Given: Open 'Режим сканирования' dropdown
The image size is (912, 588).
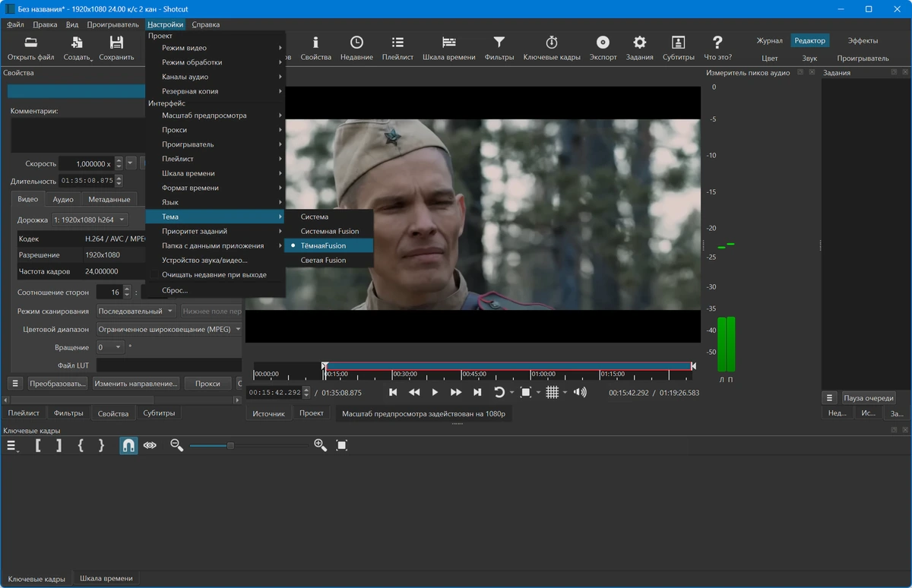Looking at the screenshot, I should coord(137,311).
